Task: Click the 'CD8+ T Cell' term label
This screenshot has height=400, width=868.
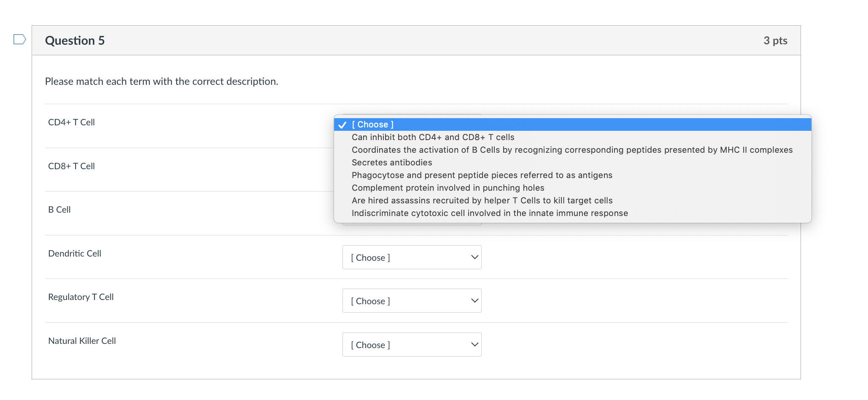Action: (71, 166)
